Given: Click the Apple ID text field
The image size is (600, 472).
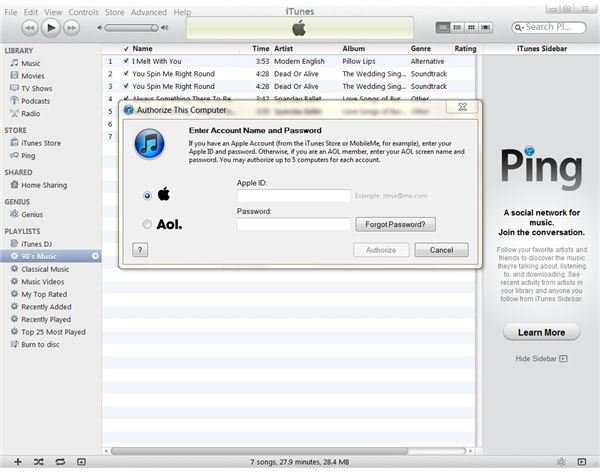Looking at the screenshot, I should [293, 196].
